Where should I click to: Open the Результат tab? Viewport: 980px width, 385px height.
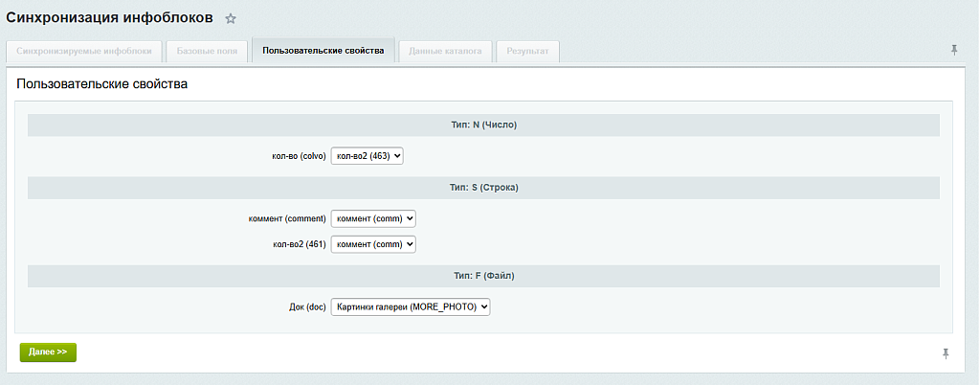click(x=527, y=52)
